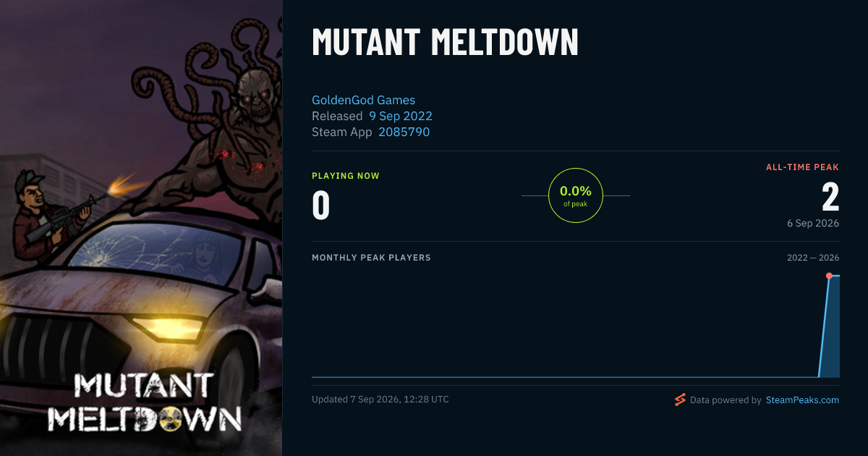Click the 9 Sep 2022 release date
The width and height of the screenshot is (868, 456).
click(x=401, y=116)
